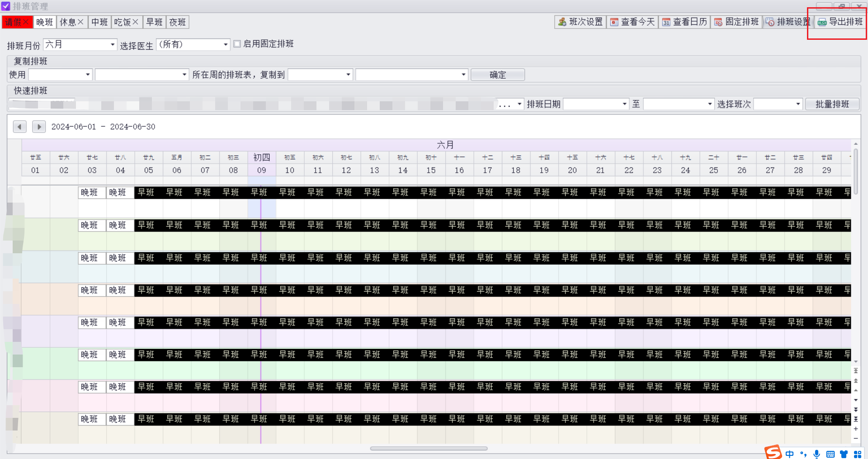Open 排班设置 schedule settings
This screenshot has width=868, height=459.
coord(788,22)
